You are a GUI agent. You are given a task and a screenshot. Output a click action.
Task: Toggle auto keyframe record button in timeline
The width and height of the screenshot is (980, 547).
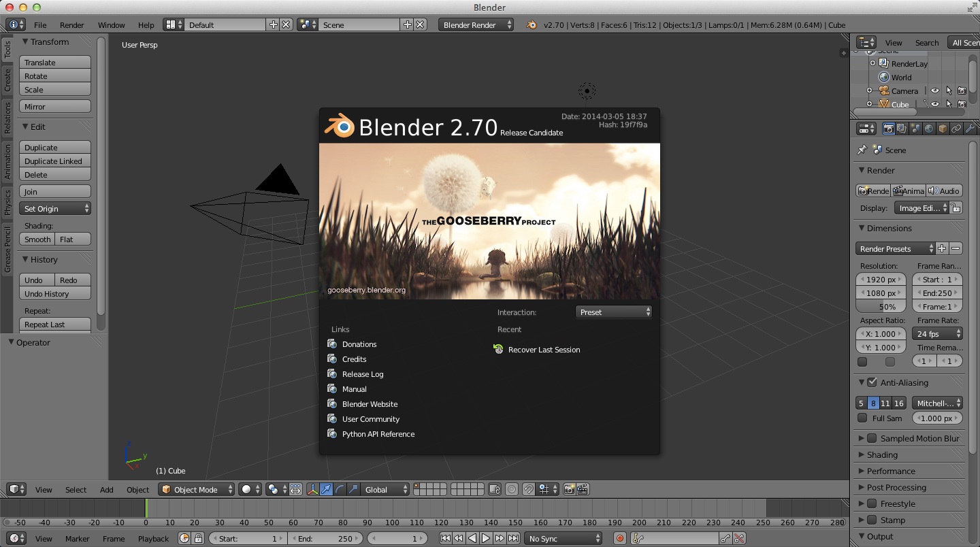click(x=619, y=538)
